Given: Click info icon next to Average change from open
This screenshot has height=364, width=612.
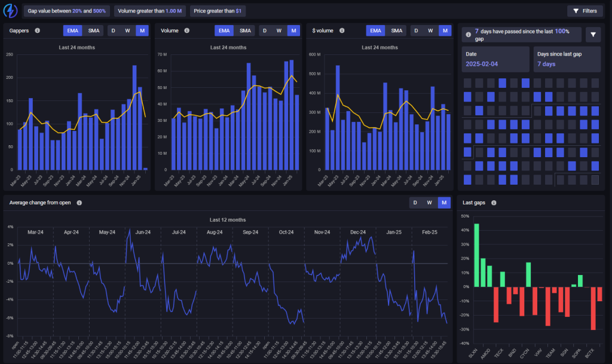Looking at the screenshot, I should (x=79, y=203).
